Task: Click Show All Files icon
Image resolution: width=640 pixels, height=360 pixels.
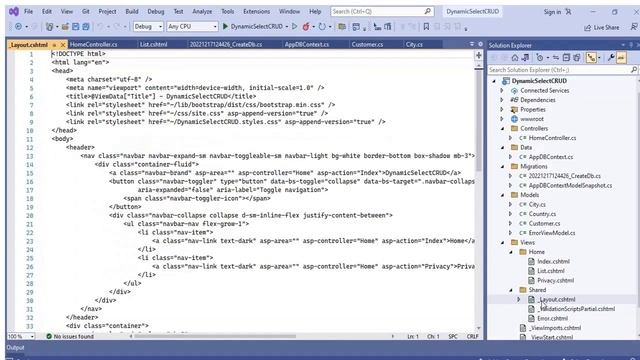Action: click(577, 58)
